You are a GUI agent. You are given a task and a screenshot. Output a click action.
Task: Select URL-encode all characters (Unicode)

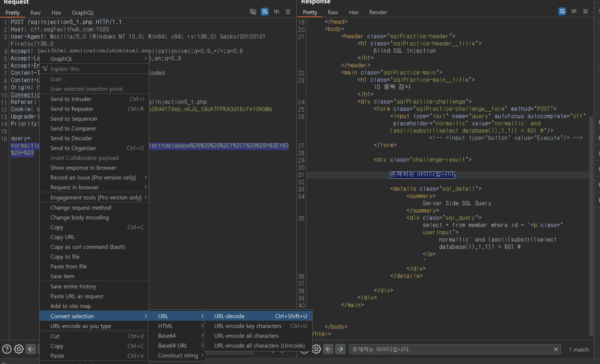(258, 346)
